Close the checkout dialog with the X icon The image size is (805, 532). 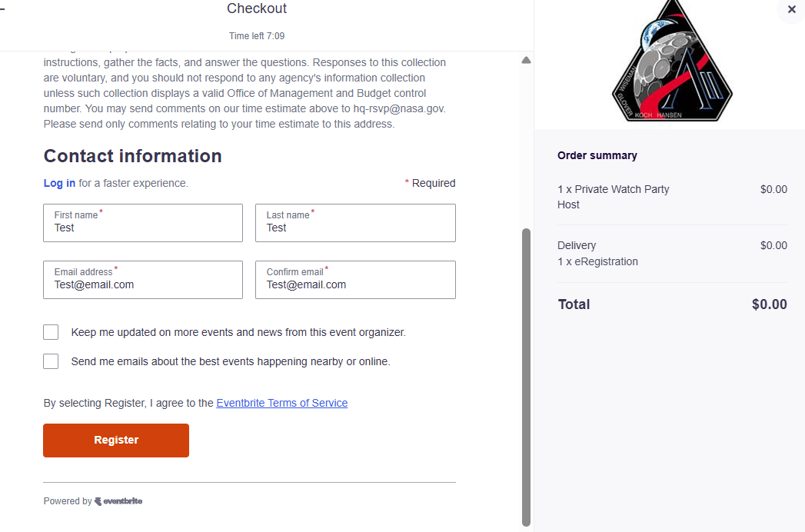(x=791, y=10)
